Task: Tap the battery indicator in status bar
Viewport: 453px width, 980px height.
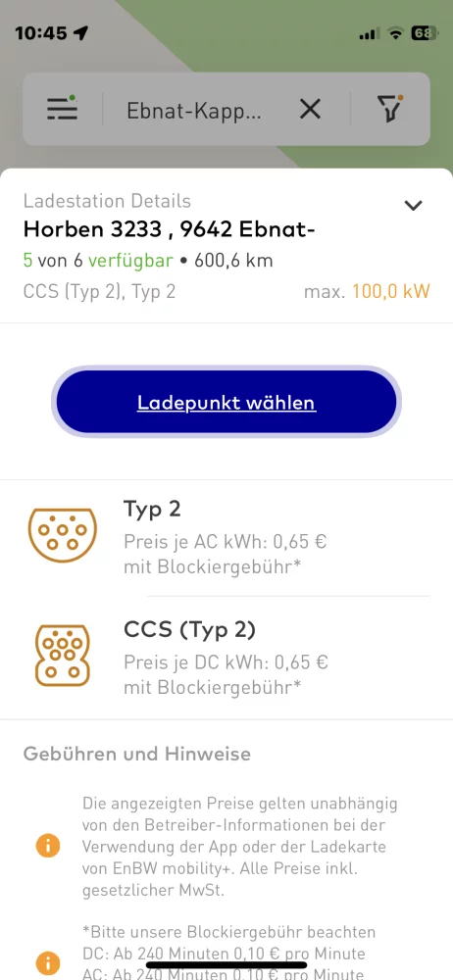Action: (x=425, y=33)
